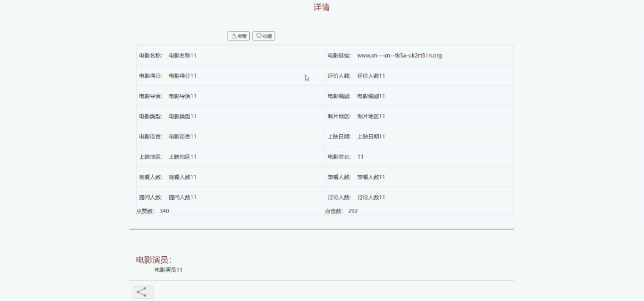Select value 制片地区11
This screenshot has width=644, height=301.
click(x=371, y=116)
